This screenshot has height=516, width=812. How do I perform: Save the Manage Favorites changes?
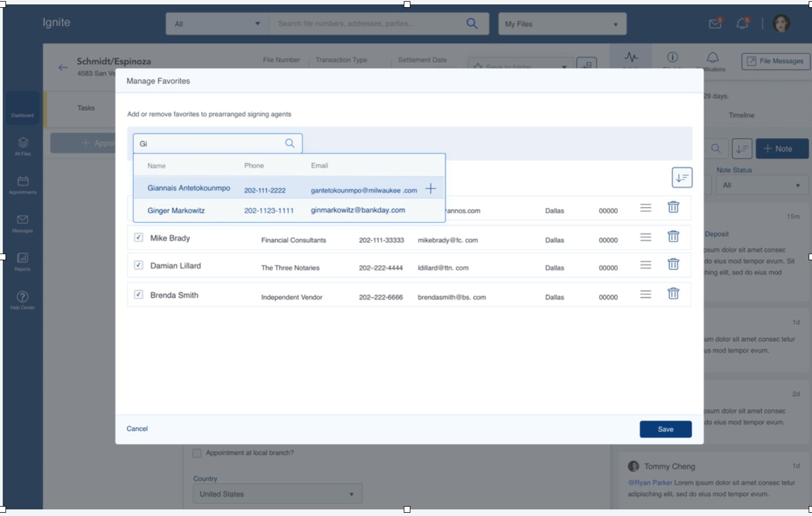[x=665, y=429]
